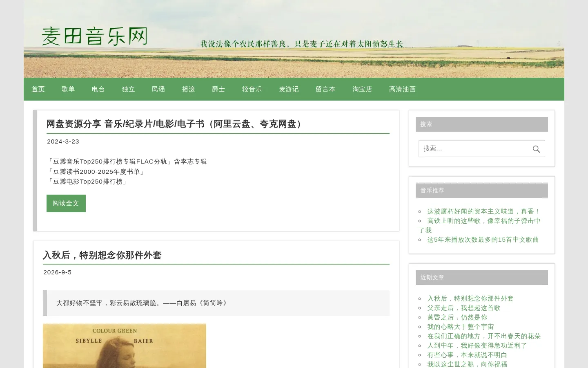
Task: Go to the 留言本 page
Action: [326, 89]
